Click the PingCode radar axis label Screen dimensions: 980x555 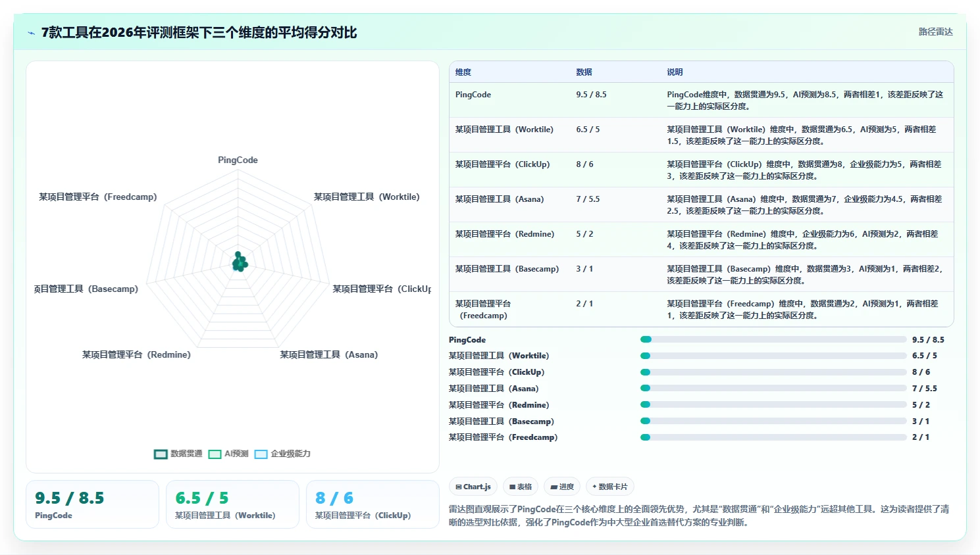(x=238, y=160)
